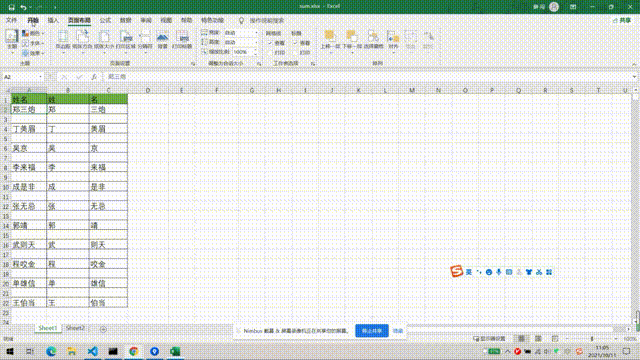Select cell C10 containing 是非
The image size is (640, 360).
coord(108,187)
